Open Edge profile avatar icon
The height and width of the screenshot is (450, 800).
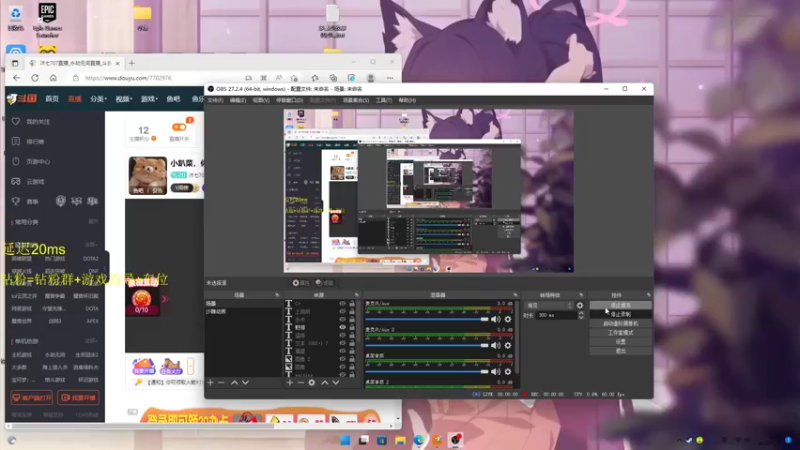coord(371,78)
